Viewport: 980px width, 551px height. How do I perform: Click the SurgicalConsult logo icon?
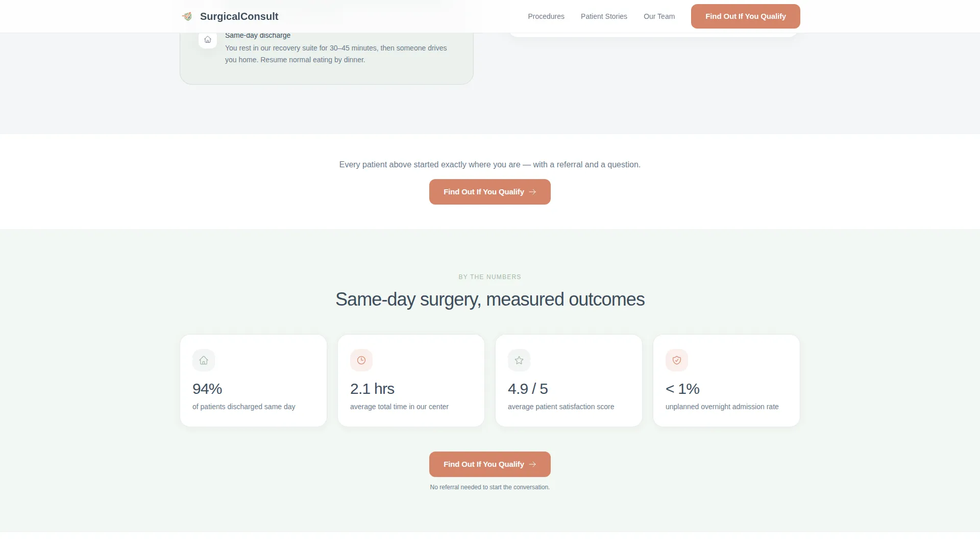coord(187,16)
